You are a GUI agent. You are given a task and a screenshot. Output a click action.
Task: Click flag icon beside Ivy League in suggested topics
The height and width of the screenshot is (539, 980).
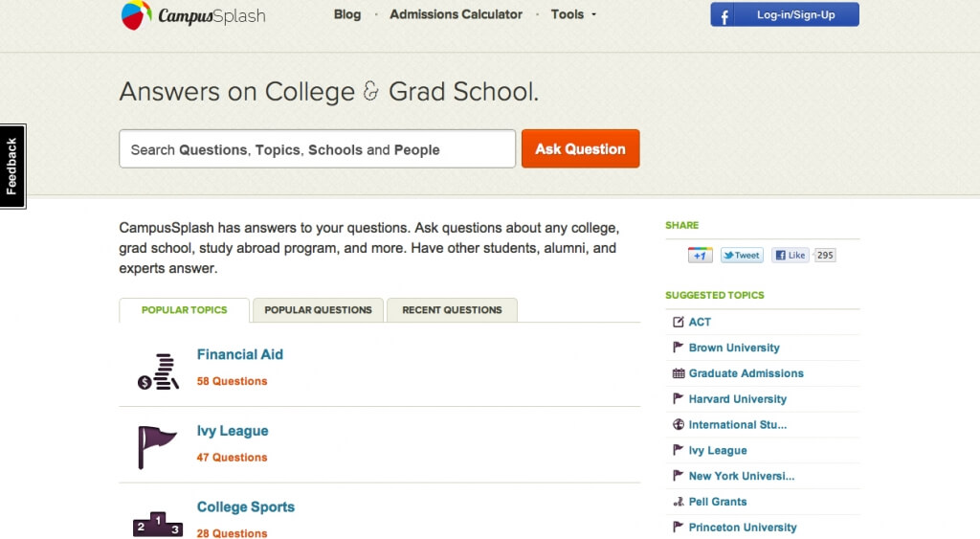679,450
